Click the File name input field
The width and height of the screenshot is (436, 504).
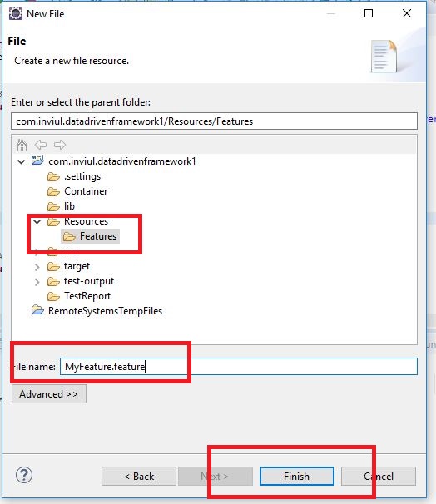pos(239,367)
